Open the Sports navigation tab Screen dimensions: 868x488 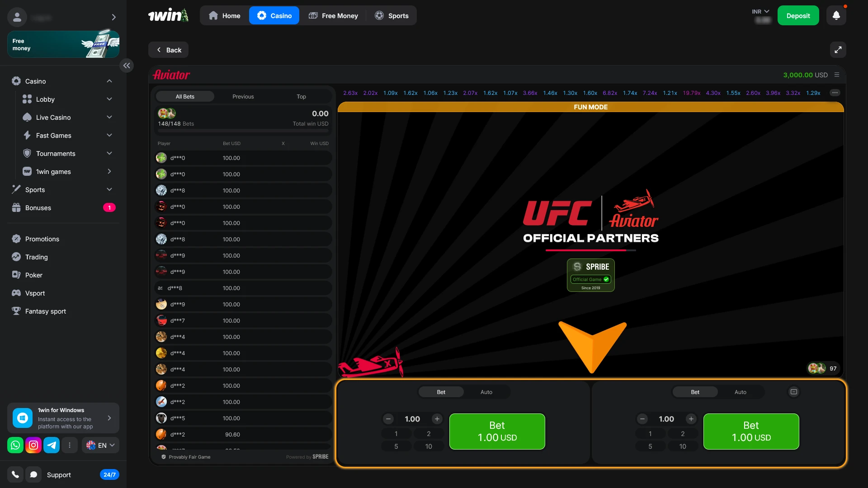pos(392,16)
